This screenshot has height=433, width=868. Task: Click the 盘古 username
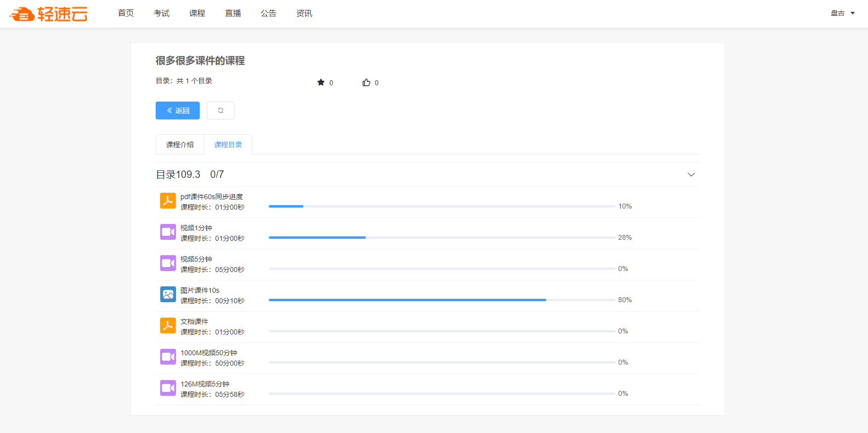[838, 13]
